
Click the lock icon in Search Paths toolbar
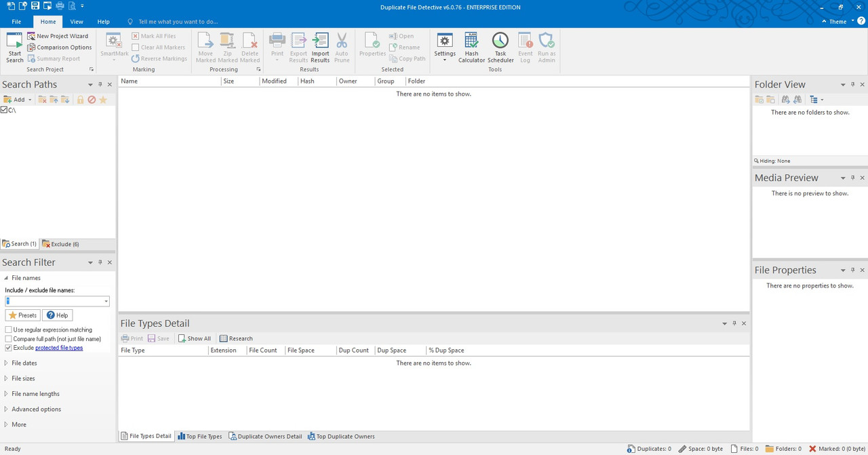pos(80,100)
